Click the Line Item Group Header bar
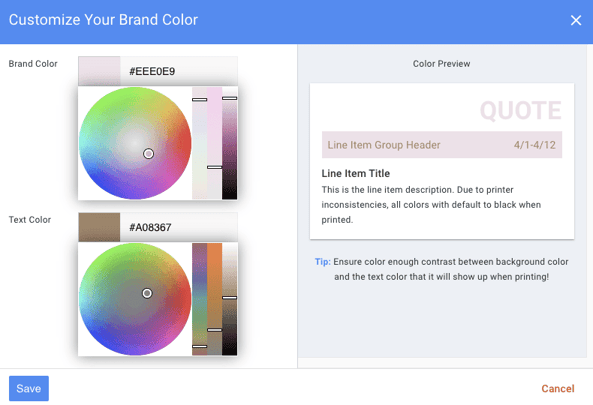This screenshot has width=593, height=405. 442,145
